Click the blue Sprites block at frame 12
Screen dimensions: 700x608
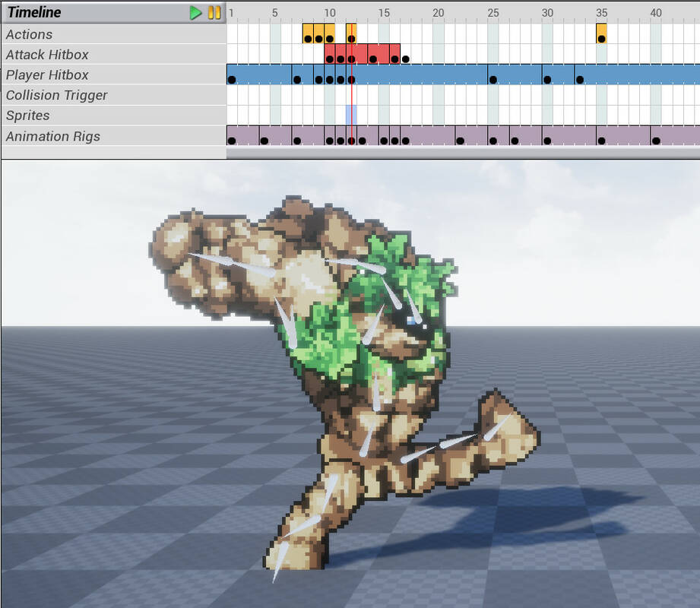351,116
